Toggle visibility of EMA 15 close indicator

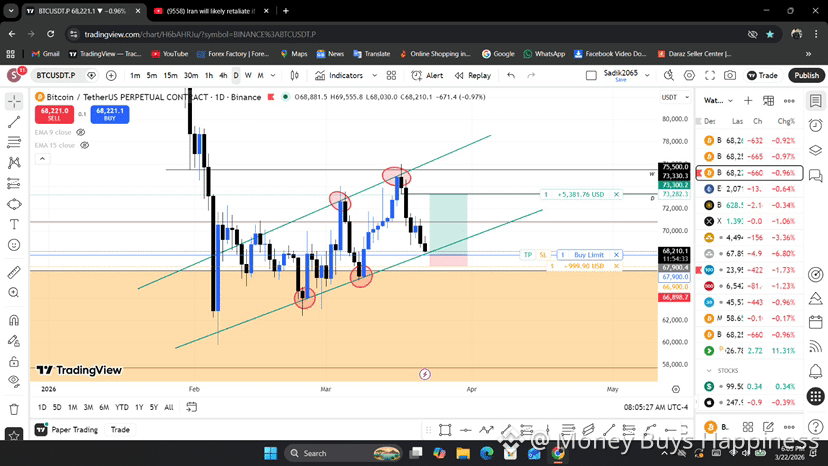click(x=84, y=145)
